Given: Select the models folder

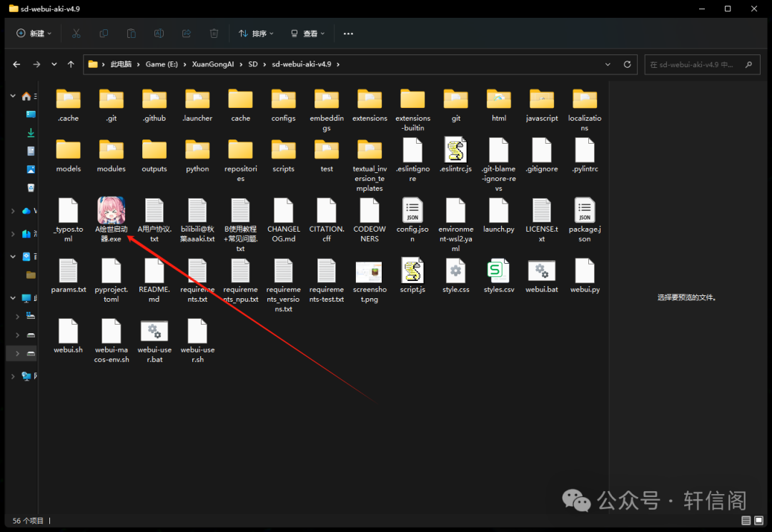Looking at the screenshot, I should coord(69,151).
